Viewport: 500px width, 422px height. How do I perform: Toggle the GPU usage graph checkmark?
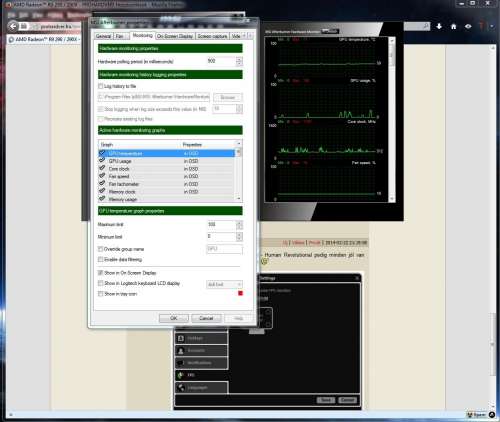point(102,161)
